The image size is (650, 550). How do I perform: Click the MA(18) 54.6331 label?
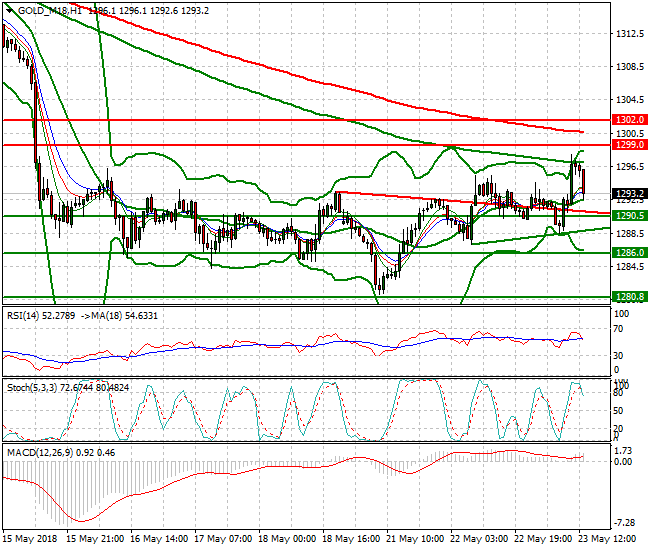124,316
